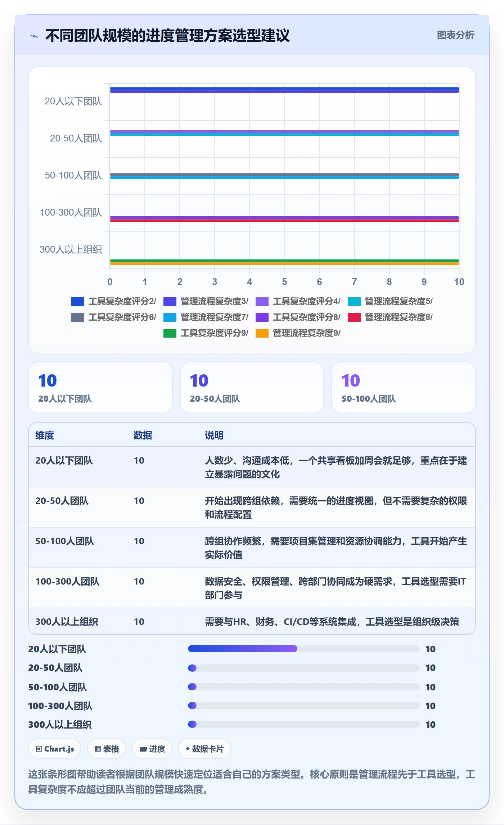The image size is (504, 825).
Task: Select table row cell 300人以上组织
Action: click(x=67, y=622)
